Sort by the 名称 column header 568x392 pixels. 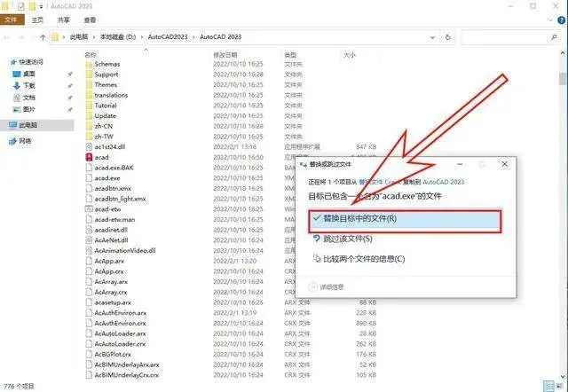[x=91, y=55]
